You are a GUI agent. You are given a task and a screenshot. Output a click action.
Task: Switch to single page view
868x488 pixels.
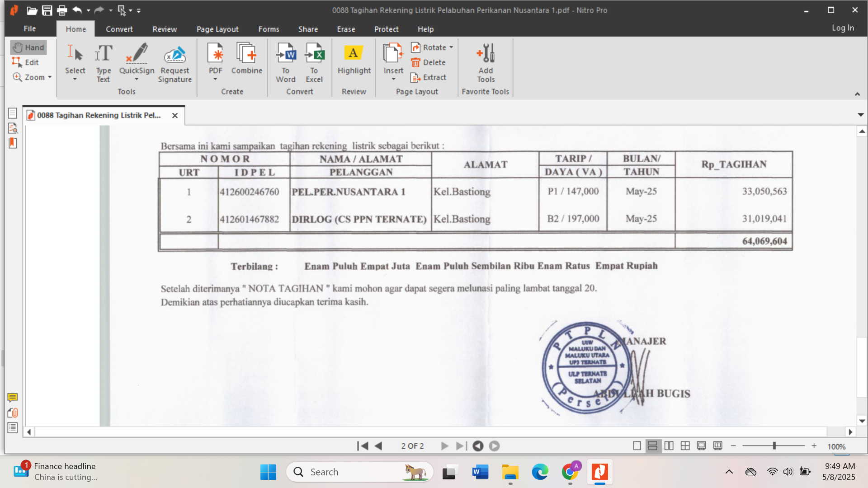637,446
